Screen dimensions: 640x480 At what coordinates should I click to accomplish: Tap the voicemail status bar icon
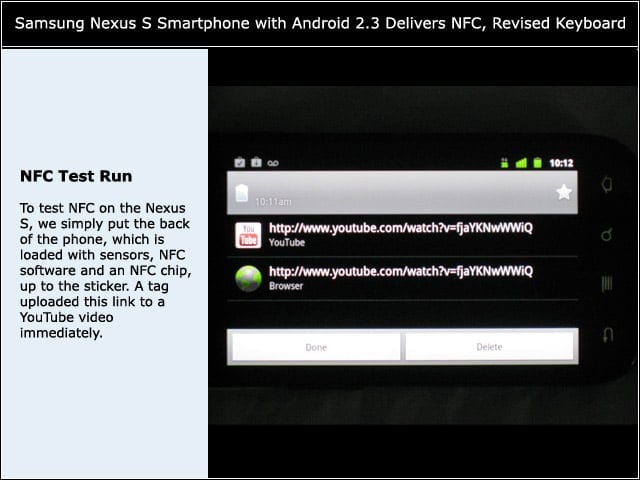273,163
